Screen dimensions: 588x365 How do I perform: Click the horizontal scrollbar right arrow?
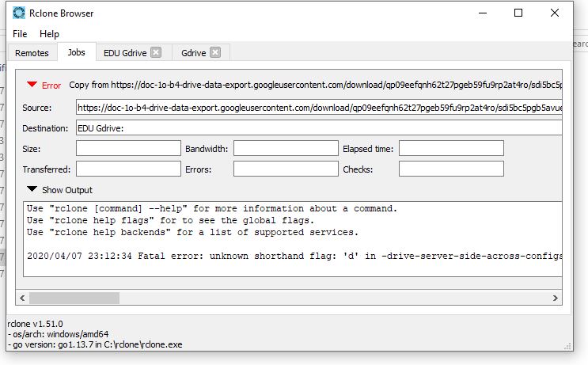pos(555,298)
